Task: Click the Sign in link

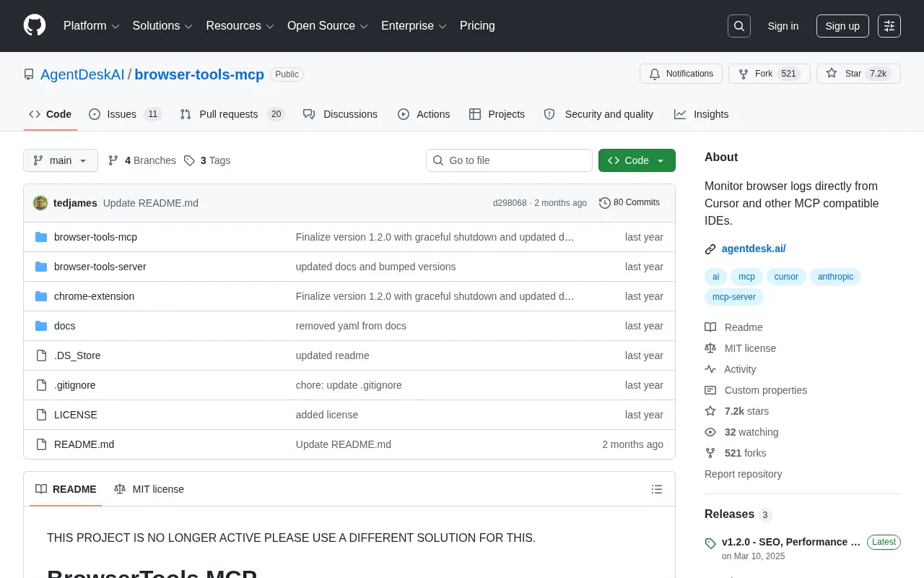Action: pyautogui.click(x=783, y=26)
